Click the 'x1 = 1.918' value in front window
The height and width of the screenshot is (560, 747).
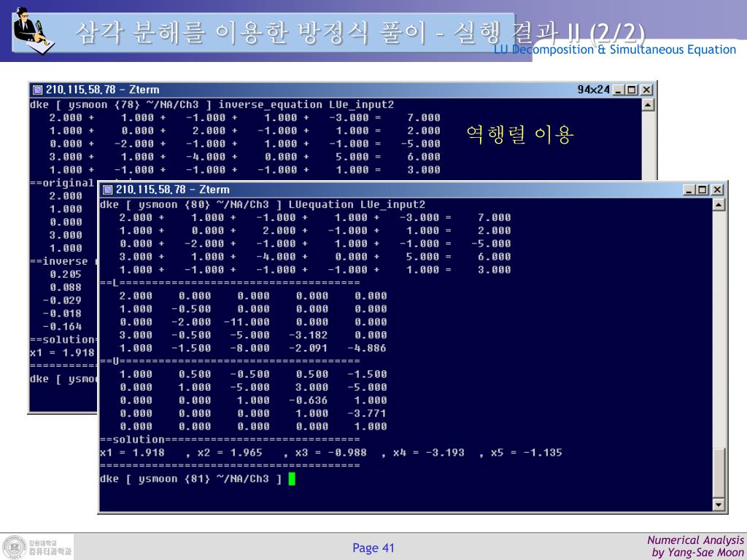(132, 452)
